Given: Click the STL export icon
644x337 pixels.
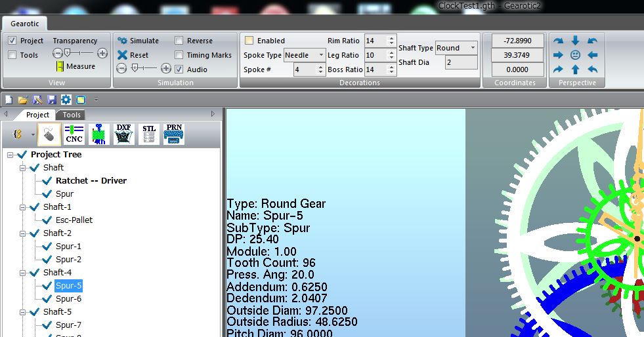Looking at the screenshot, I should click(x=149, y=134).
